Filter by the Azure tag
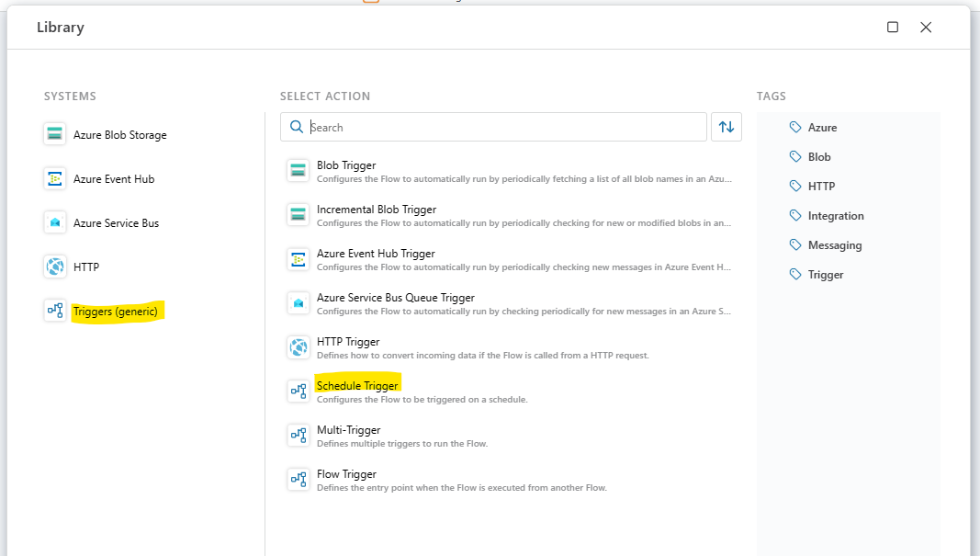 [x=822, y=128]
